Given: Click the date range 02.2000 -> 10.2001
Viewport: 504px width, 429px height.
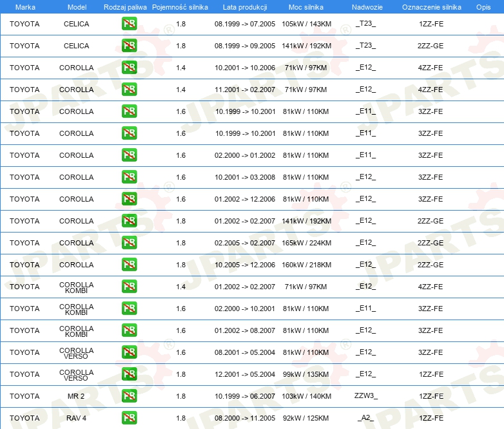Looking at the screenshot, I should [245, 309].
